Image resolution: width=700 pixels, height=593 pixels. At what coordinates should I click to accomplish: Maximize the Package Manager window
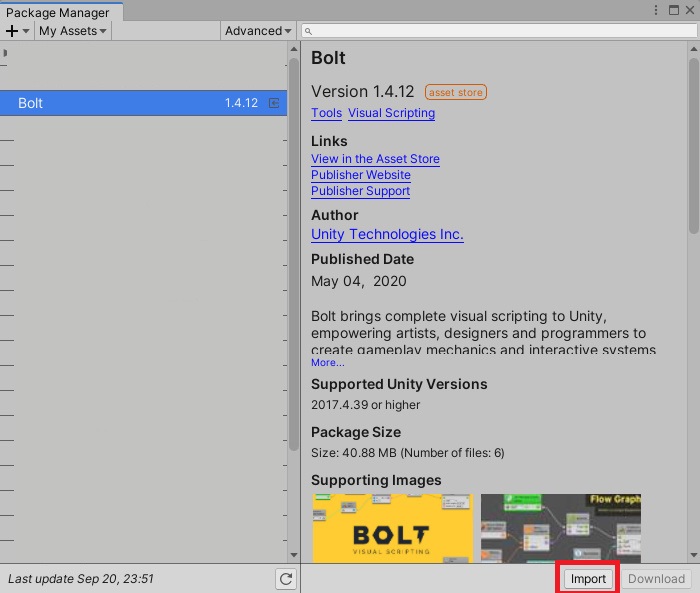click(674, 10)
